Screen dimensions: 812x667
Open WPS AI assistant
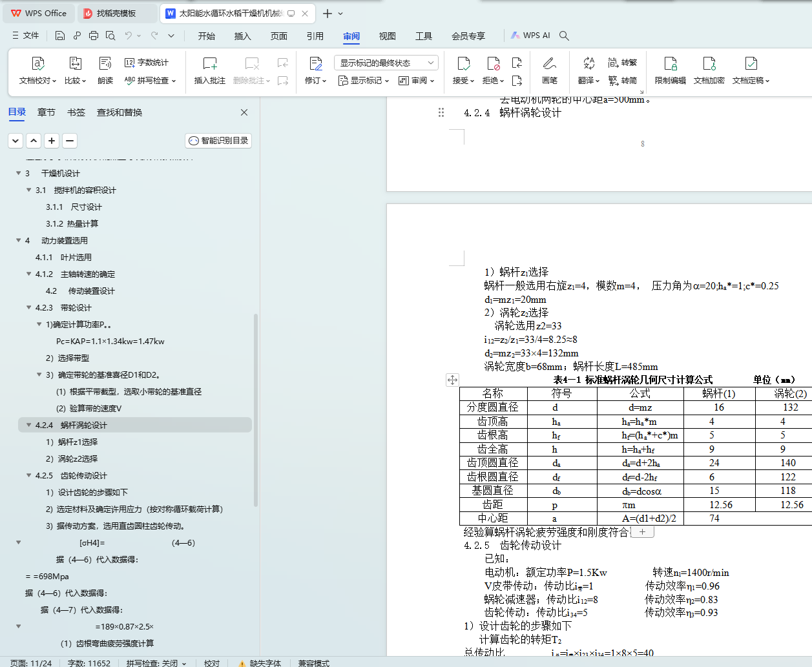point(530,36)
